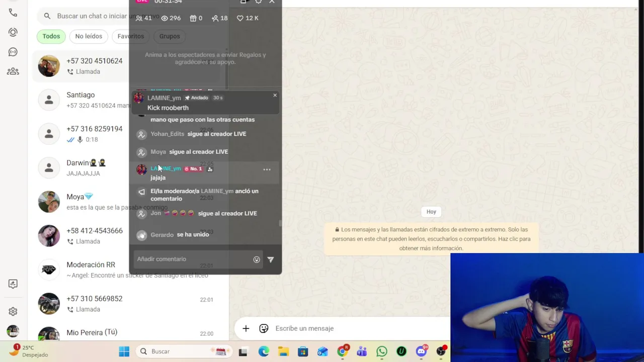Open three-dots menu on LAMINE_ym jajaja comment
This screenshot has height=362, width=644.
[x=267, y=169]
